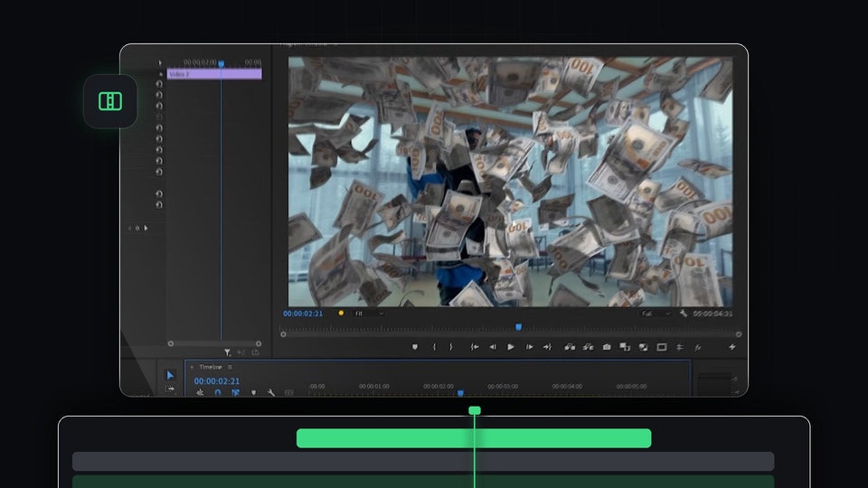Click the Effect Controls blue playhead marker
Viewport: 868px width, 488px height.
click(x=222, y=63)
